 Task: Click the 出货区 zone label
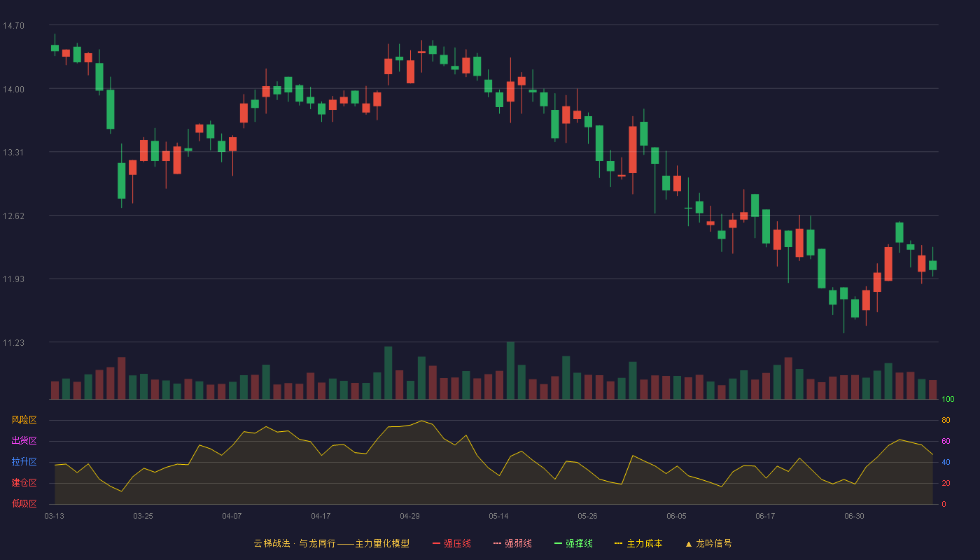[24, 441]
